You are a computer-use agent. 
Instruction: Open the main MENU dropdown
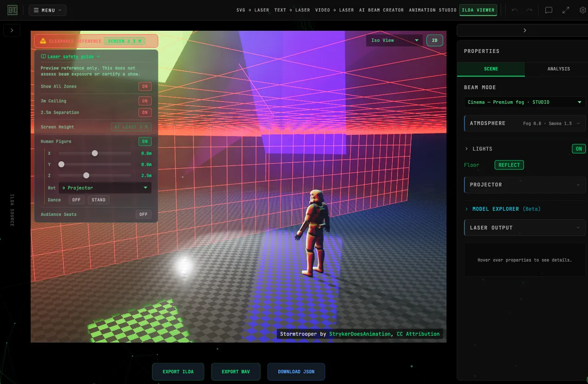47,10
